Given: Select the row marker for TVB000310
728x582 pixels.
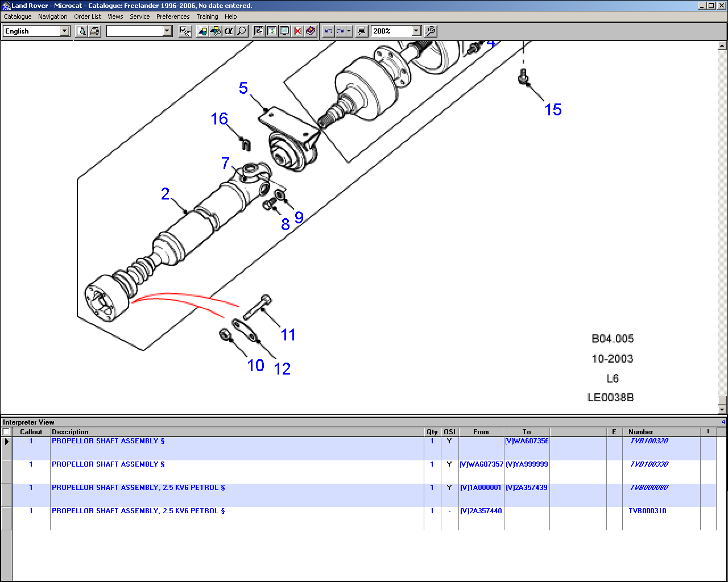Looking at the screenshot, I should point(6,518).
